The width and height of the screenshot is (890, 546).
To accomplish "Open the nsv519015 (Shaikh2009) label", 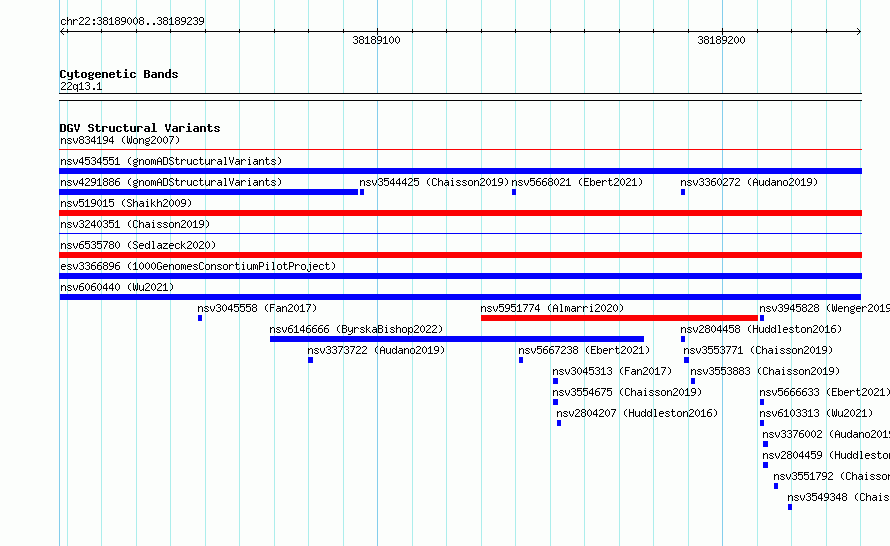I will click(x=126, y=203).
